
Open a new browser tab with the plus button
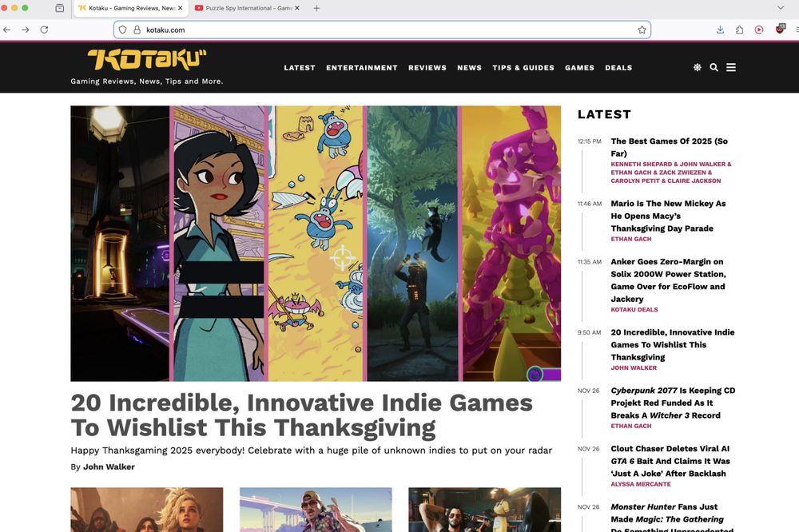(x=315, y=9)
